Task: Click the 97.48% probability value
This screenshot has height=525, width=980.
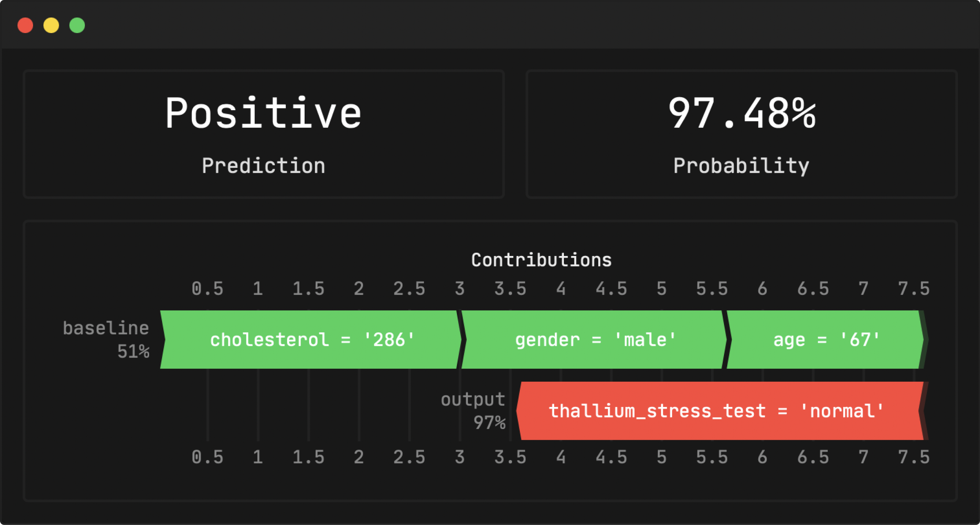Action: coord(742,113)
